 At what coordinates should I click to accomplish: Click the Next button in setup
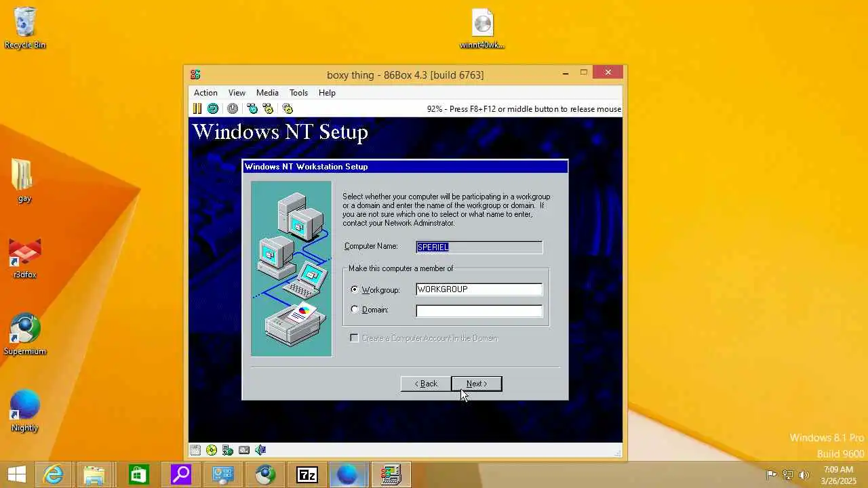pos(477,384)
